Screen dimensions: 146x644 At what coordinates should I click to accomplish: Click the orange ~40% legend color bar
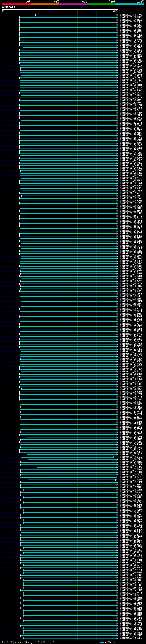click(45, 4)
